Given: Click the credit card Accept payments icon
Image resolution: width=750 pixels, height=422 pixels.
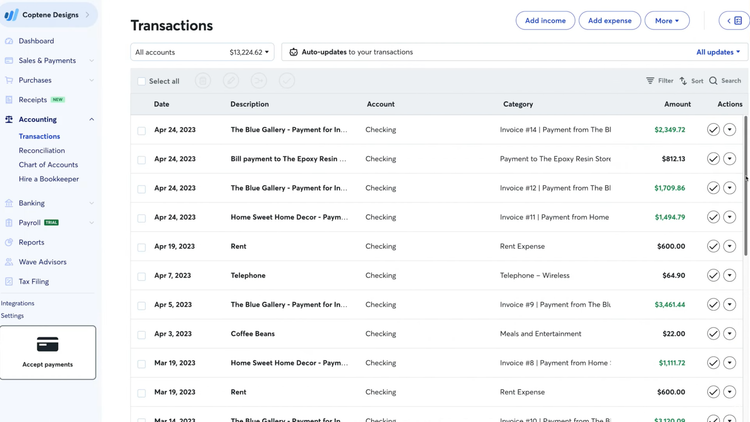Looking at the screenshot, I should (47, 344).
